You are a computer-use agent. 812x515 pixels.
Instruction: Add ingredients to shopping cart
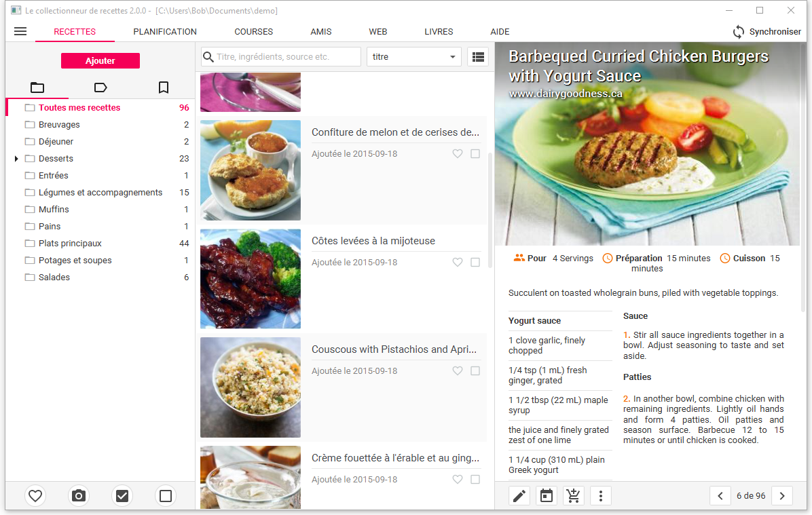point(573,496)
